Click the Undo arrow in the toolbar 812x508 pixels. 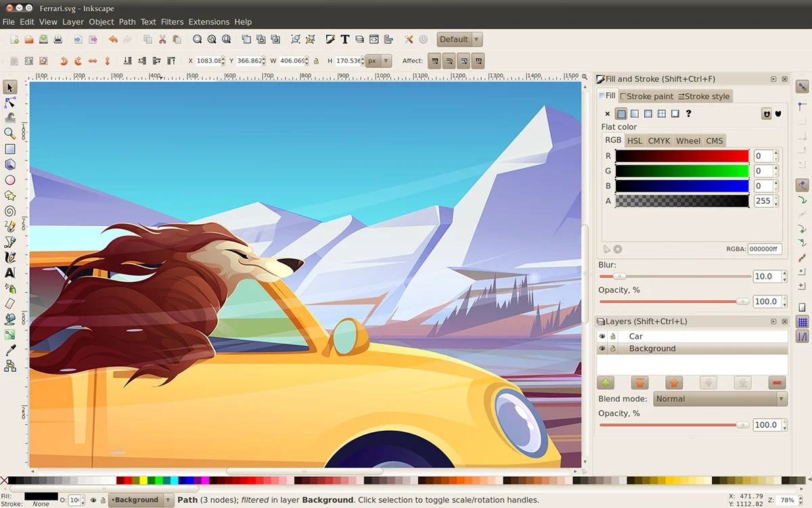(x=113, y=40)
